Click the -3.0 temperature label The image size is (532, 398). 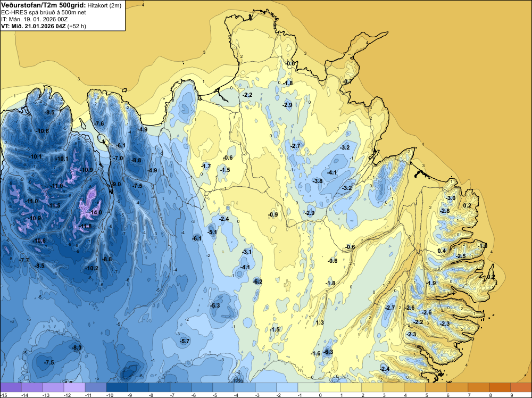pos(451,198)
